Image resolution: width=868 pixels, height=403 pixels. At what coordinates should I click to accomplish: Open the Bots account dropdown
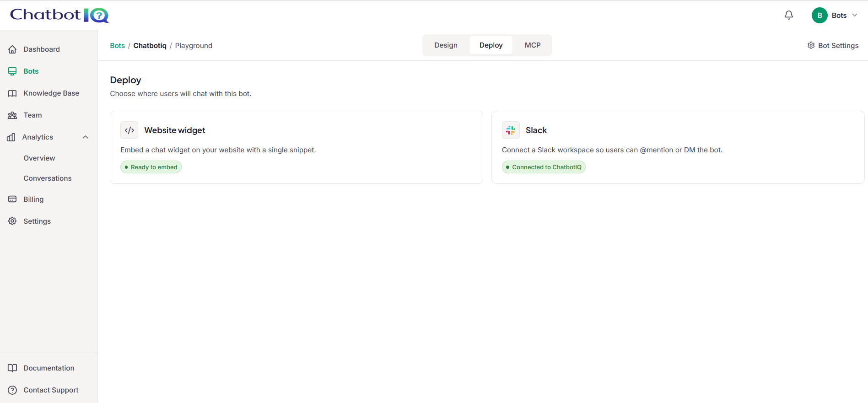tap(835, 15)
